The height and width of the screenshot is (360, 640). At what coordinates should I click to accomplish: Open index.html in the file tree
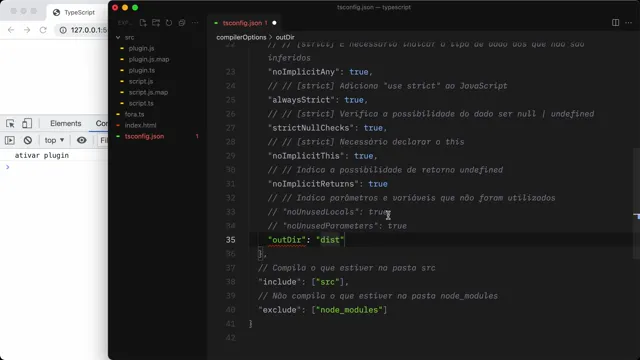coord(140,125)
